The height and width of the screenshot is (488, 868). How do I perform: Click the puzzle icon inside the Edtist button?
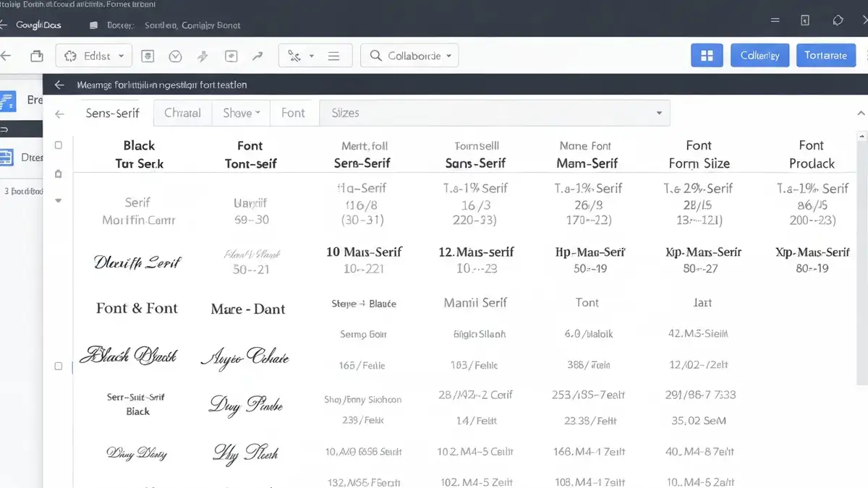70,56
